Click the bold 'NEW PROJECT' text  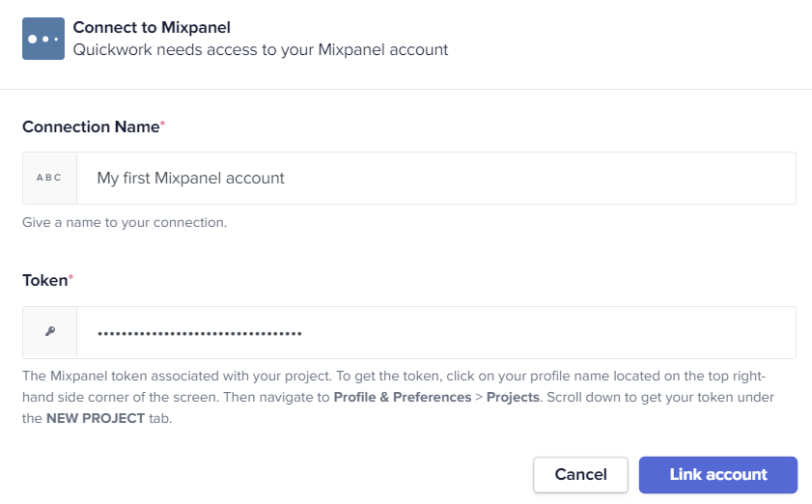(96, 418)
